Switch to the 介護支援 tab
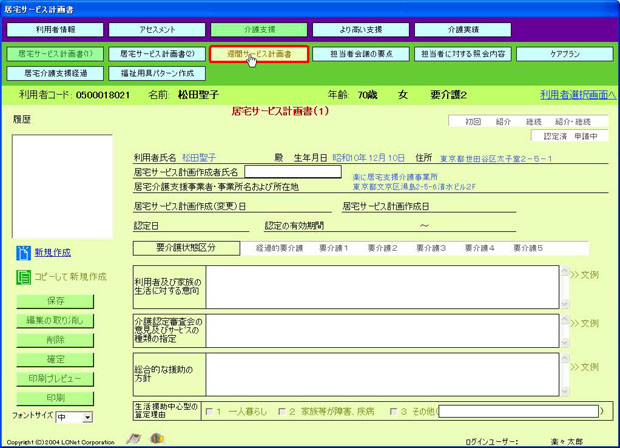The height and width of the screenshot is (448, 620). 259,30
